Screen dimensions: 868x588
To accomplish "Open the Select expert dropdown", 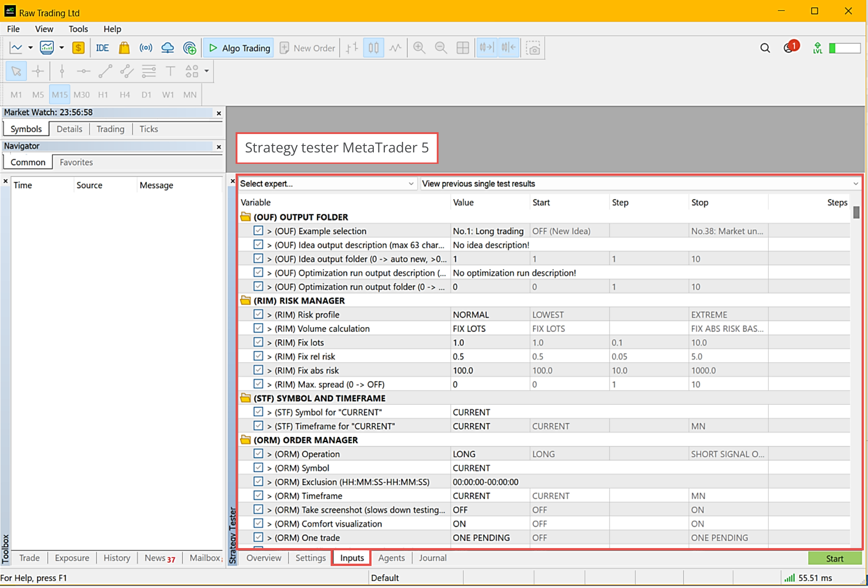I will [327, 184].
